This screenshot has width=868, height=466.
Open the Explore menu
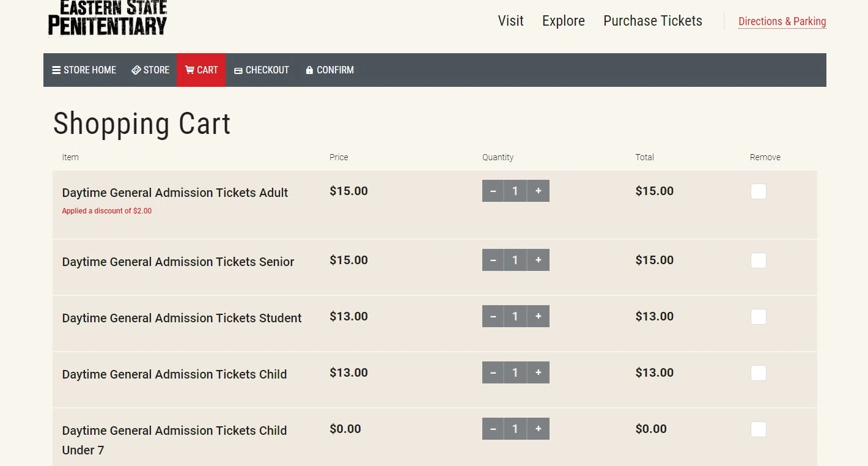click(564, 21)
